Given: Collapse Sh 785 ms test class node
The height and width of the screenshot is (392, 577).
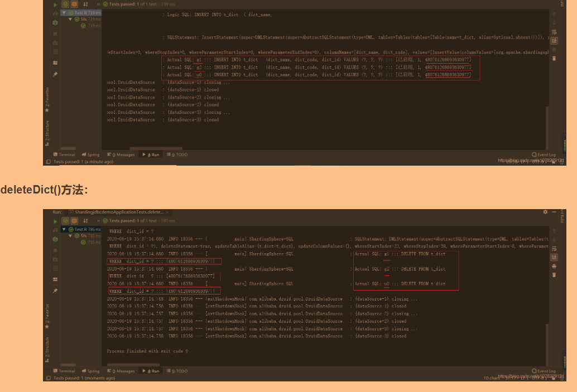Looking at the screenshot, I should point(70,236).
